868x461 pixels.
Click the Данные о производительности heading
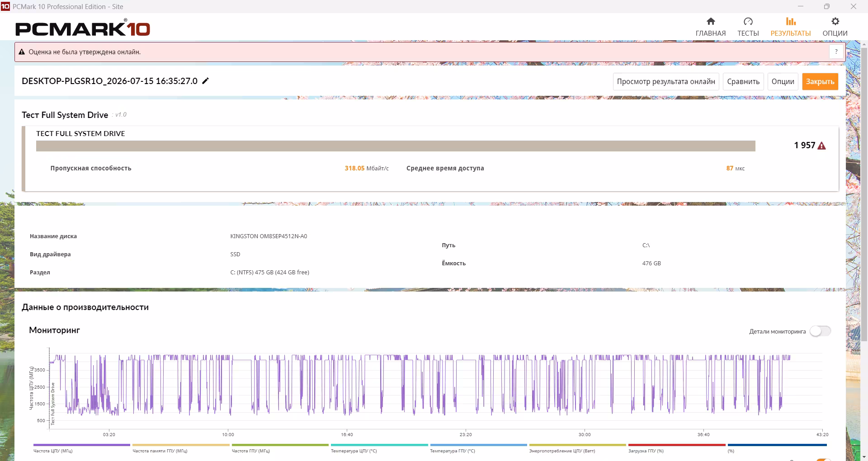(x=85, y=307)
